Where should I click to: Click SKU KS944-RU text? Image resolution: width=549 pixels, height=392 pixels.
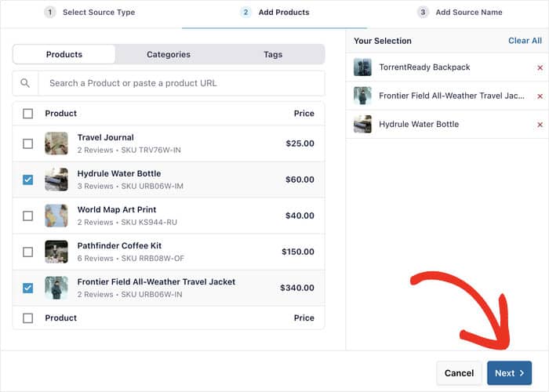[x=149, y=222]
